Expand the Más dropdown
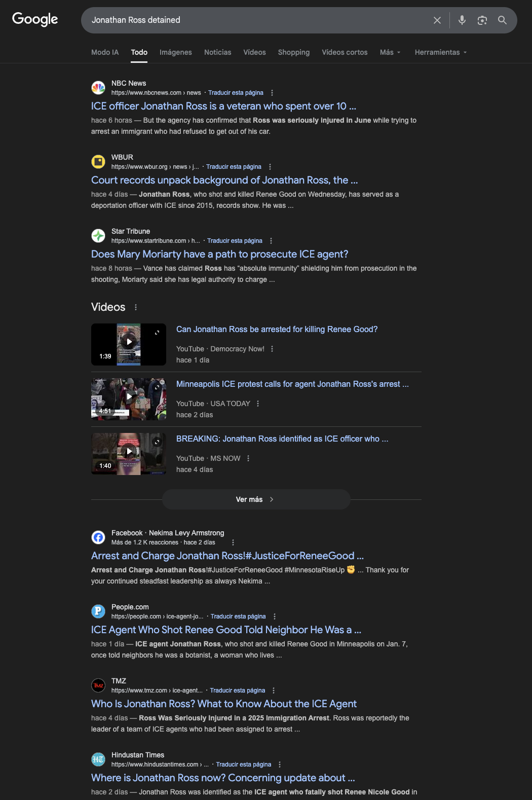 click(390, 52)
